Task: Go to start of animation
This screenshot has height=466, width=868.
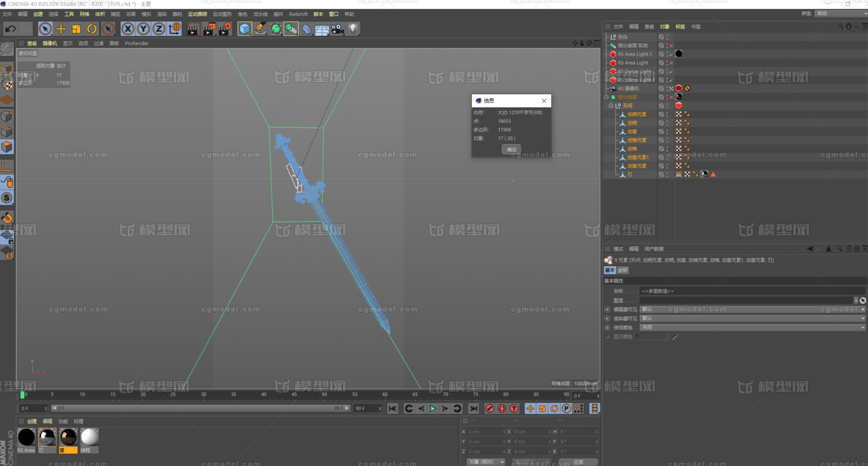Action: click(393, 409)
